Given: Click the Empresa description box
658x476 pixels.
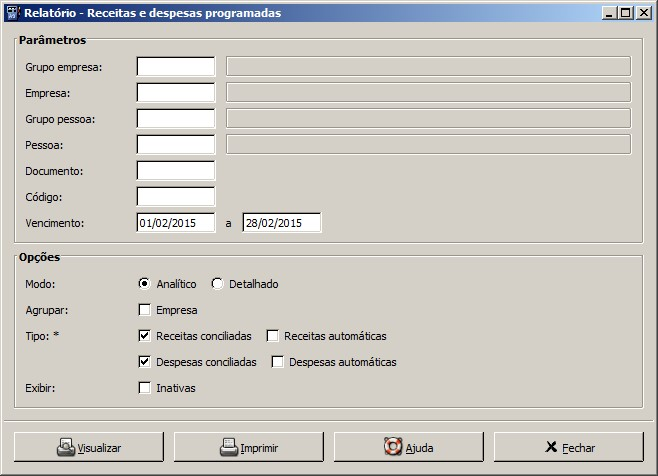Looking at the screenshot, I should point(428,93).
